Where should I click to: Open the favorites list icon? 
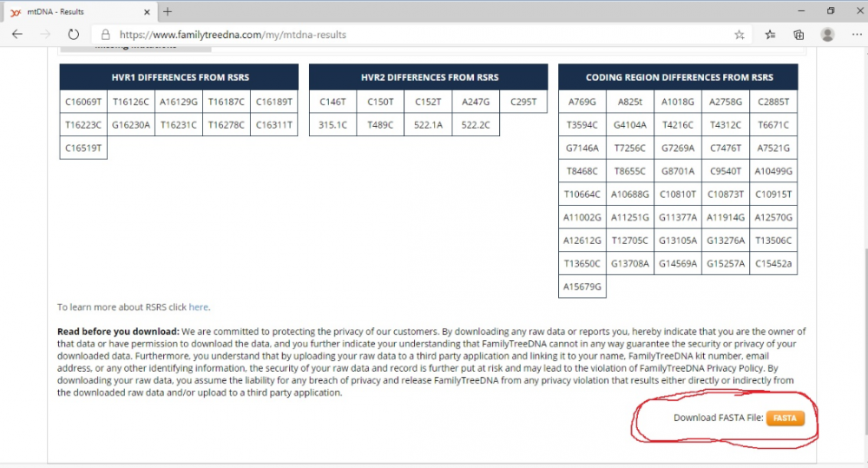(770, 35)
